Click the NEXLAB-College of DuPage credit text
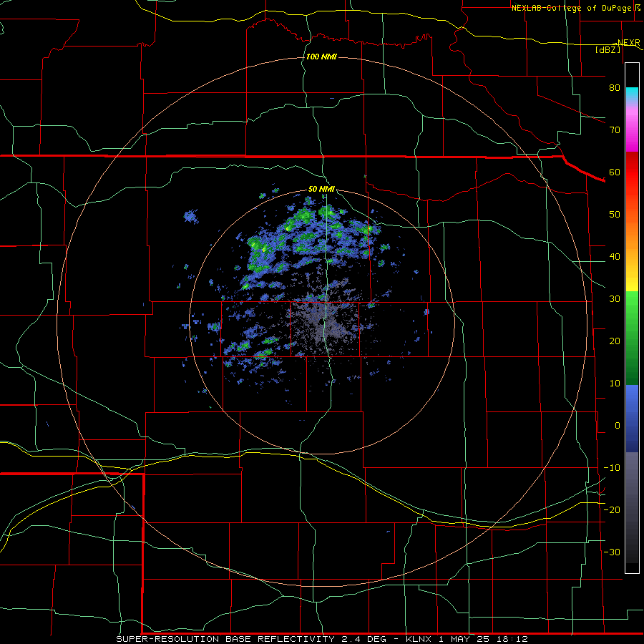The height and width of the screenshot is (644, 644). click(x=571, y=8)
